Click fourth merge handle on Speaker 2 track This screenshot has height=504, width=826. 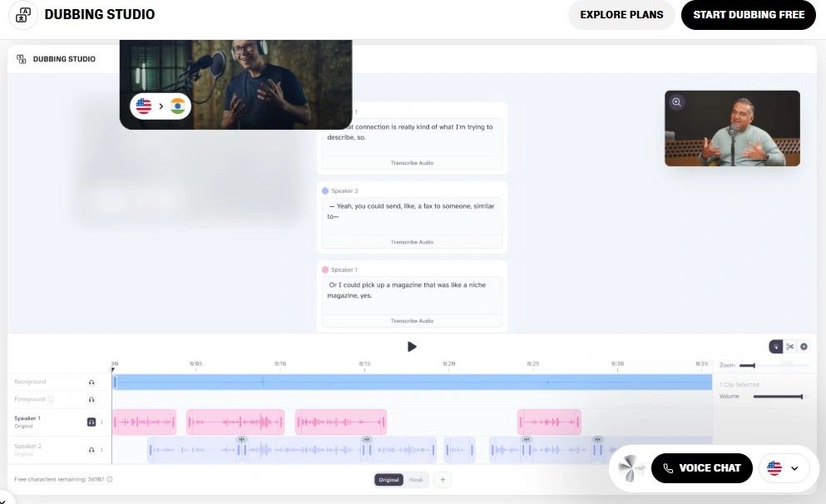point(597,439)
